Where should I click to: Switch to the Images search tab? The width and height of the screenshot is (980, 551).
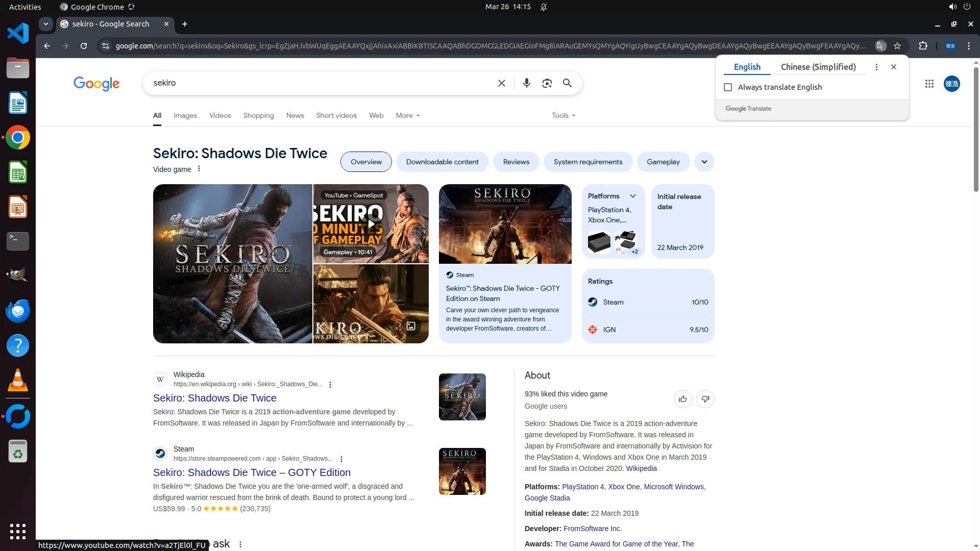click(185, 116)
